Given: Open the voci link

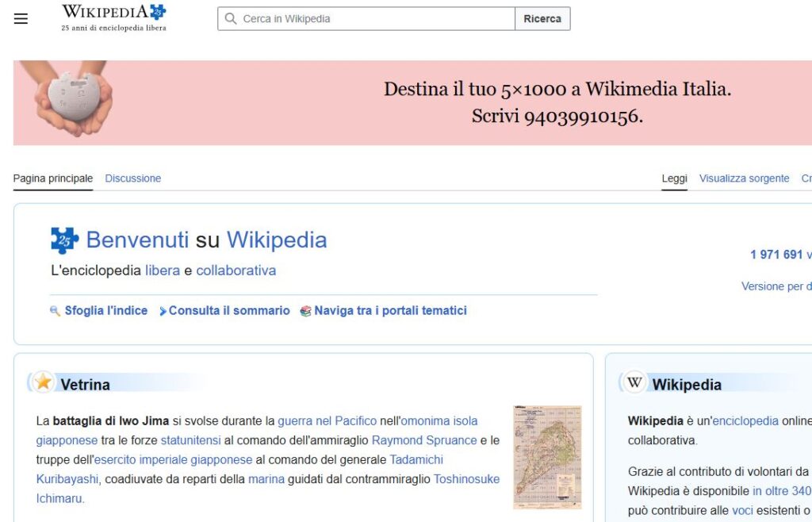Looking at the screenshot, I should pos(742,511).
